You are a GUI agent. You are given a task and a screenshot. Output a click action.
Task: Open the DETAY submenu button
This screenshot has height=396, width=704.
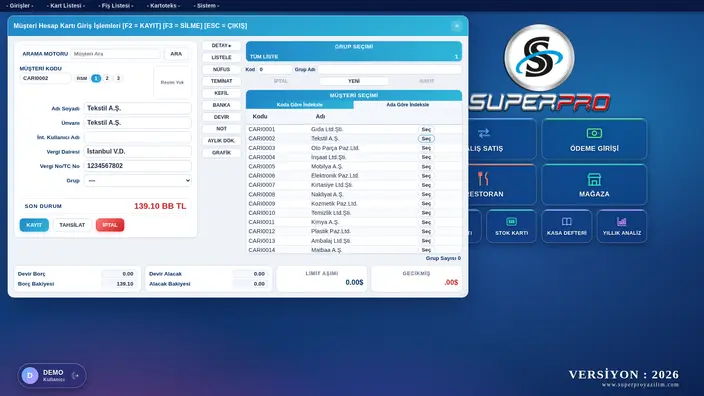click(x=221, y=46)
